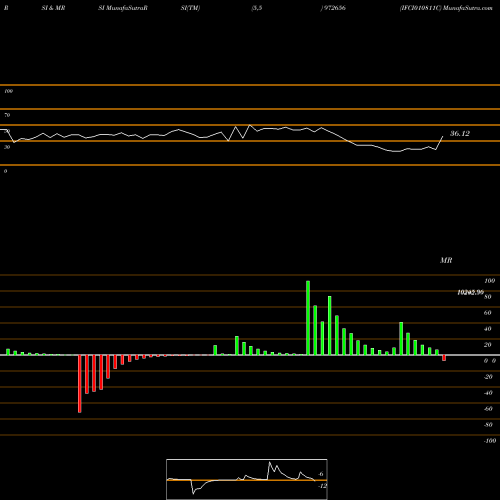Click the 70 label on RSI scale
The image size is (500, 500).
click(x=7, y=115)
